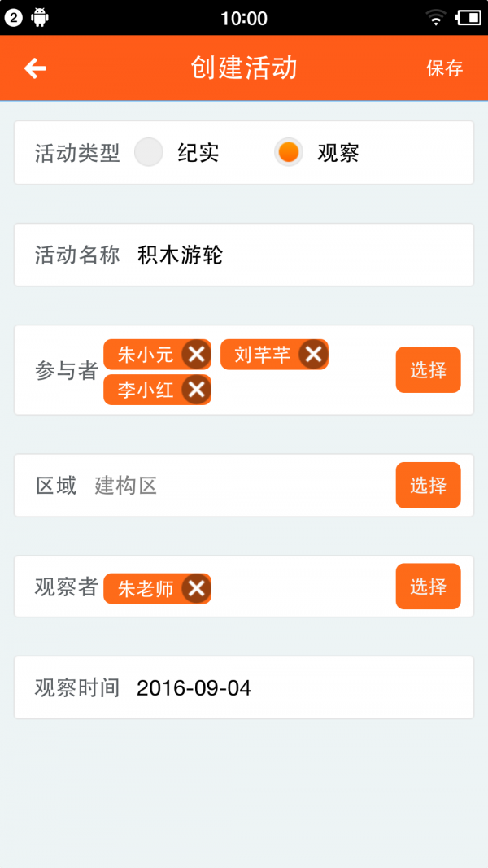Tap the 朱老师 observer tag

(x=157, y=588)
